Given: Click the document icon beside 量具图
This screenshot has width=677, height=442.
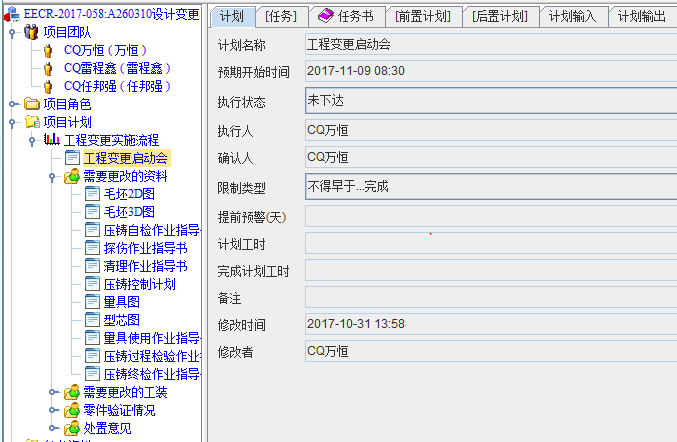Looking at the screenshot, I should 92,302.
